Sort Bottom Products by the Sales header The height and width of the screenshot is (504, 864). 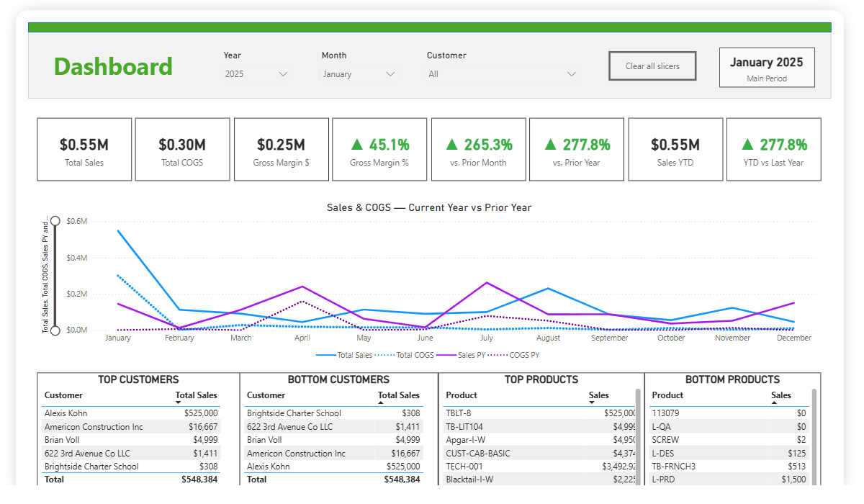point(781,395)
